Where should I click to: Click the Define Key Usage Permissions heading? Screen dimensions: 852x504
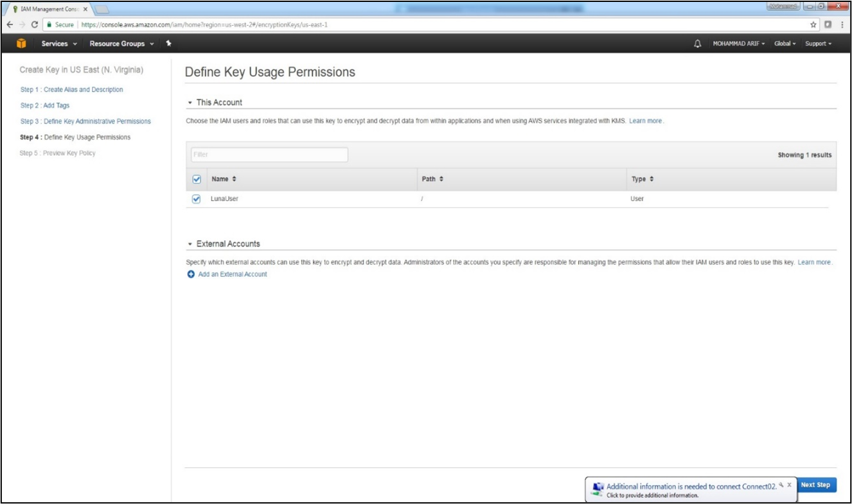(270, 73)
